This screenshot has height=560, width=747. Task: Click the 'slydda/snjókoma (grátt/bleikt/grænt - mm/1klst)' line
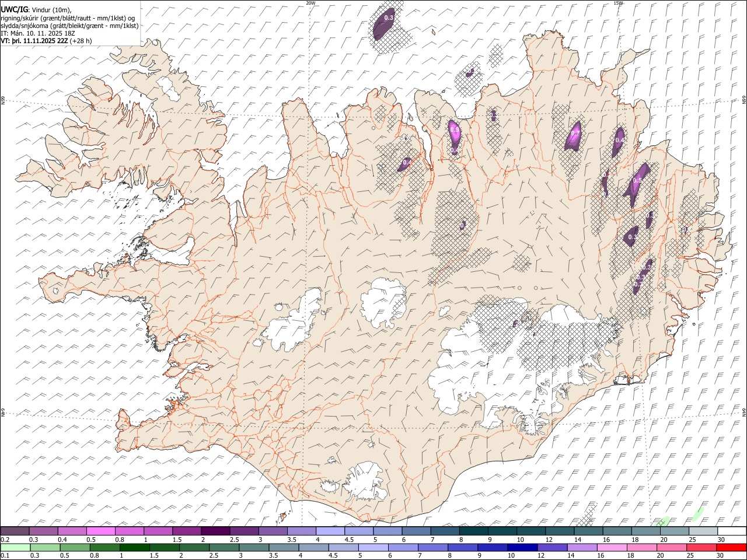tap(69, 26)
